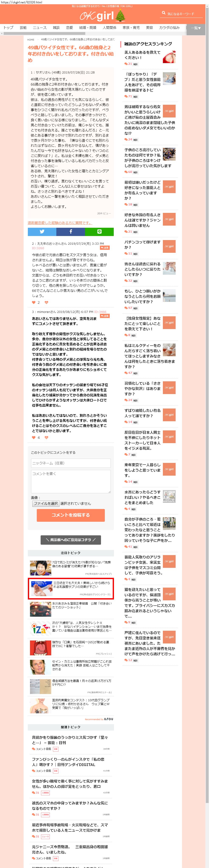This screenshot has width=209, height=868.
Task: Like comment 2 with the heart icon
Action: pos(34,302)
